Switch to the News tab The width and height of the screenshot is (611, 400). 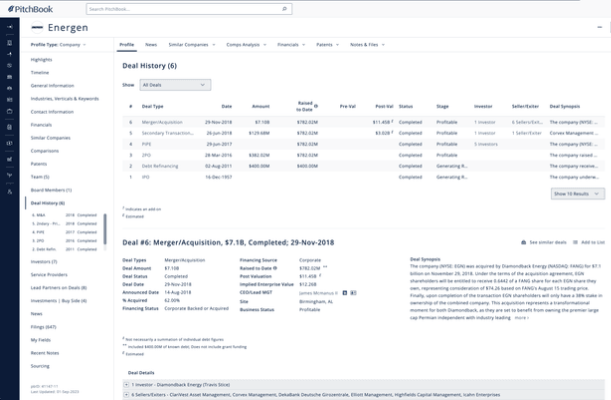(151, 45)
